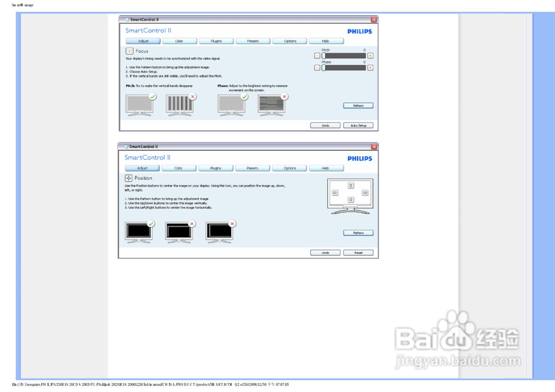The height and width of the screenshot is (392, 555).
Task: Click the 'Pitch:' description text
Action: point(159,86)
